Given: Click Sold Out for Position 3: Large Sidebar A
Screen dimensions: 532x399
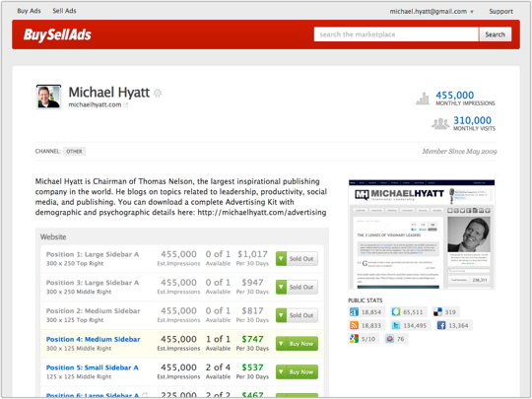Looking at the screenshot, I should [x=301, y=287].
